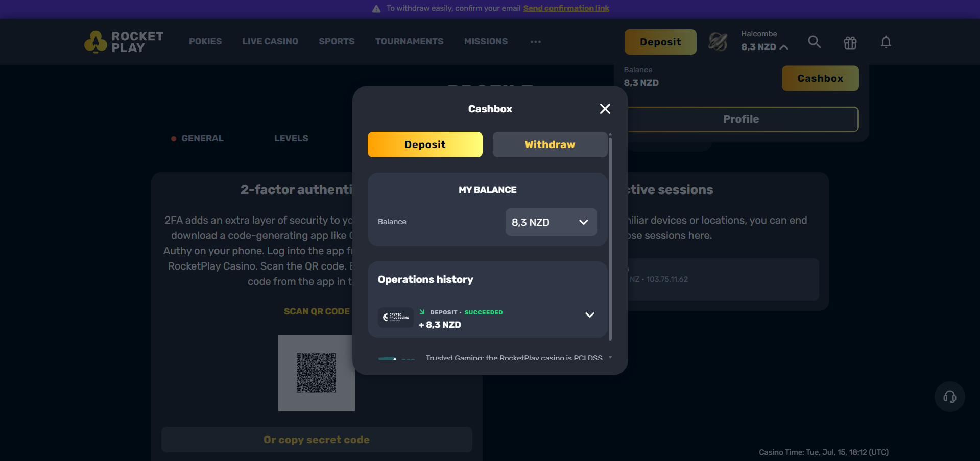Select the Withdraw tab in Cashbox
The image size is (980, 461).
(x=550, y=144)
